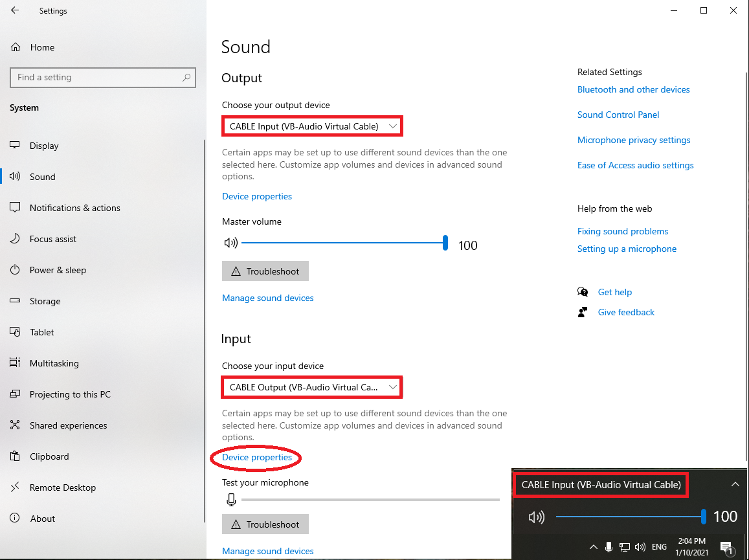Click the Give feedback link

pyautogui.click(x=626, y=312)
